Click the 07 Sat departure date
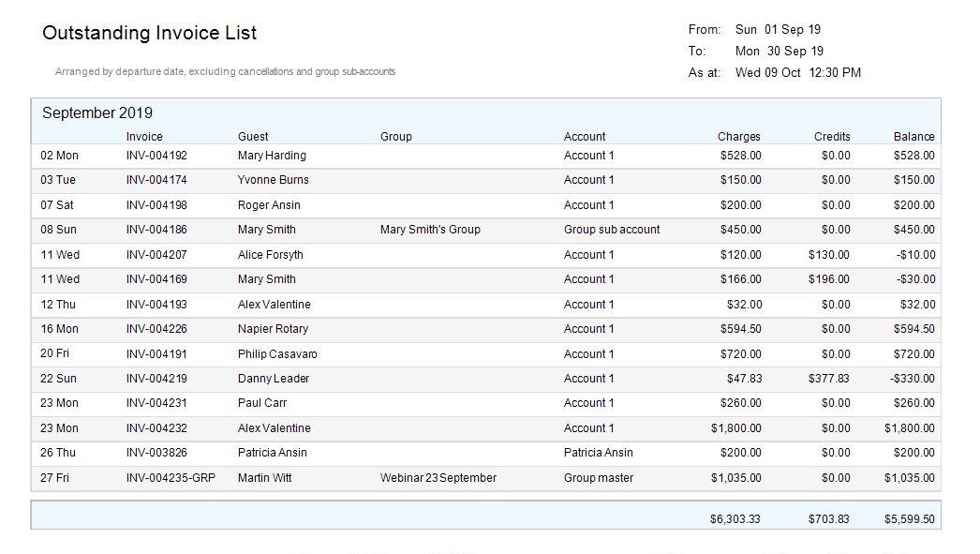This screenshot has height=554, width=980. [x=57, y=205]
